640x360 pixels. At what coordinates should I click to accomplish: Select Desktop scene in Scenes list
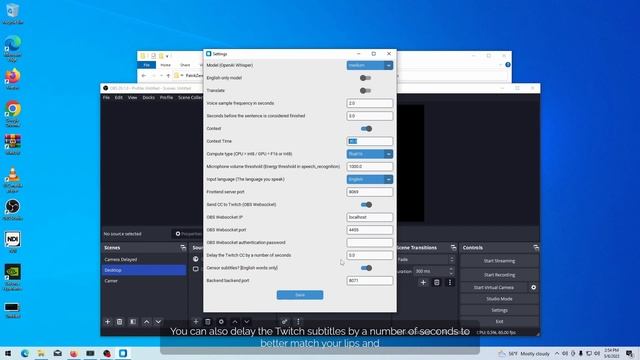(144, 270)
